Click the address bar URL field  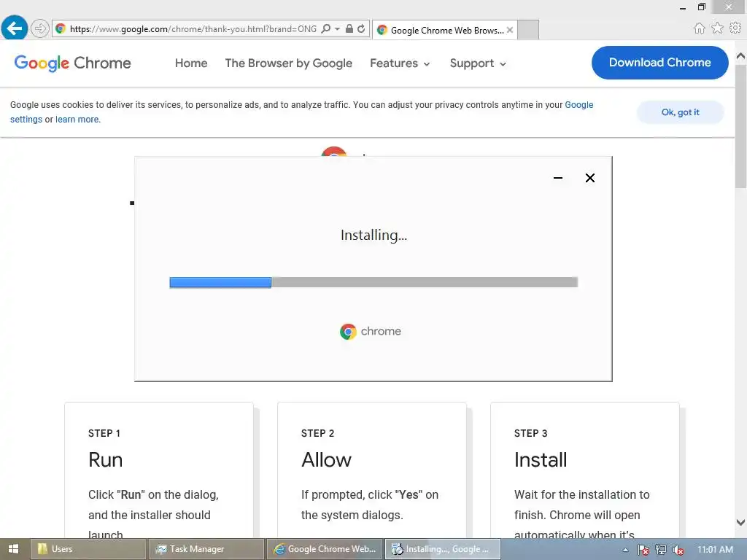[193, 28]
